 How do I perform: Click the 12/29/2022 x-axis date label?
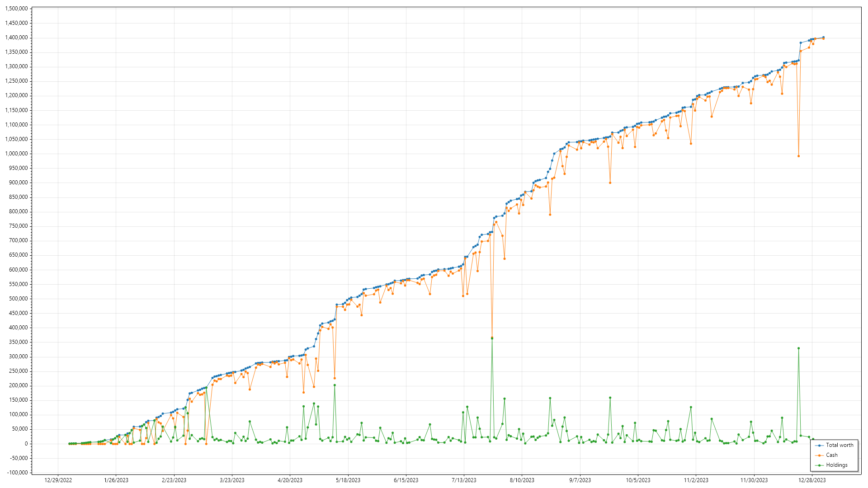point(58,480)
